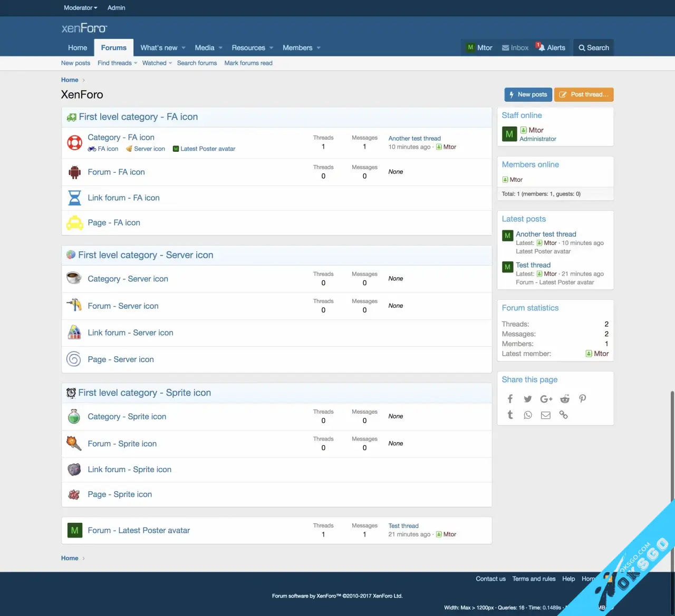This screenshot has height=616, width=675.
Task: Open the Find threads dropdown
Action: click(x=117, y=63)
